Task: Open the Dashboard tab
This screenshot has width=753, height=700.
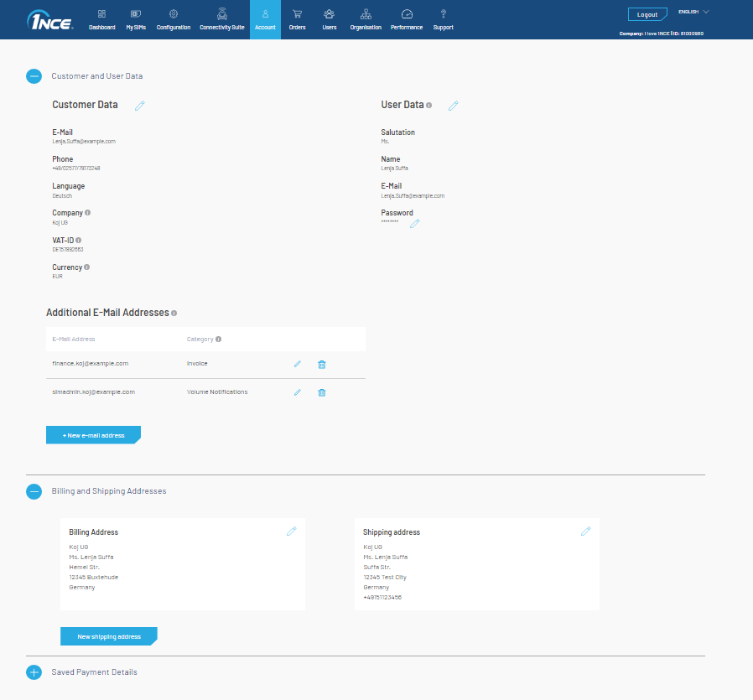Action: point(102,19)
